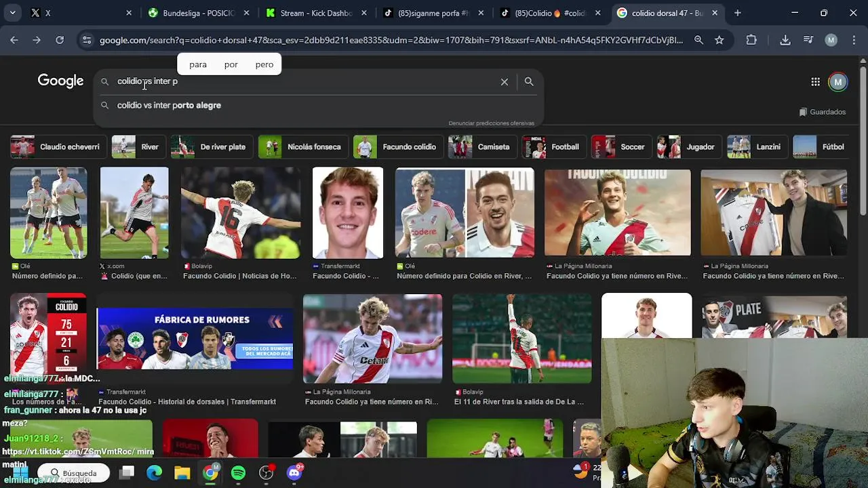The height and width of the screenshot is (488, 868).
Task: Switch to (85)siganme porfa TikTok tab
Action: point(434,13)
